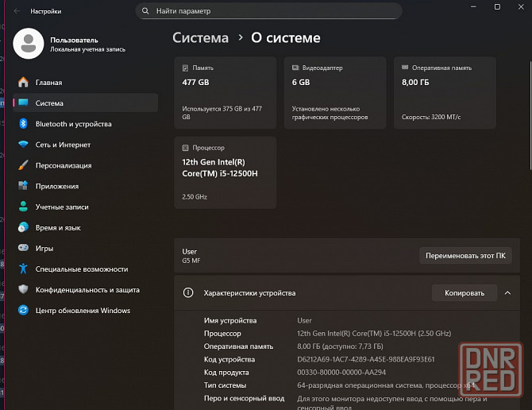Image resolution: width=532 pixels, height=410 pixels.
Task: Open Bluetooth и устройства settings
Action: tap(85, 123)
